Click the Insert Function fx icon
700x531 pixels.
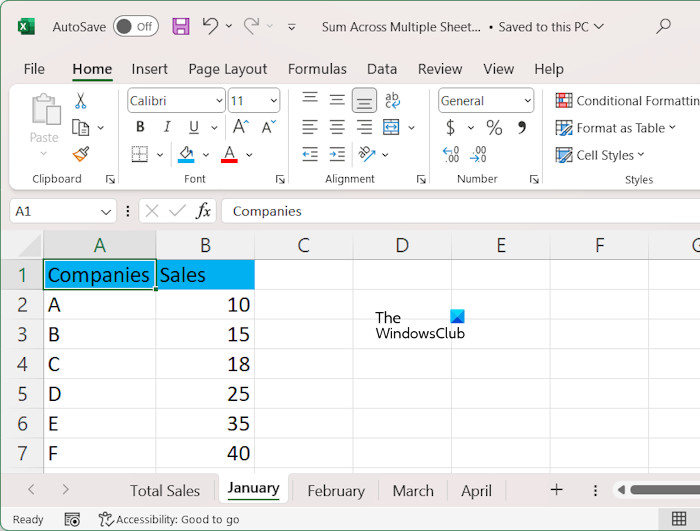(x=203, y=211)
